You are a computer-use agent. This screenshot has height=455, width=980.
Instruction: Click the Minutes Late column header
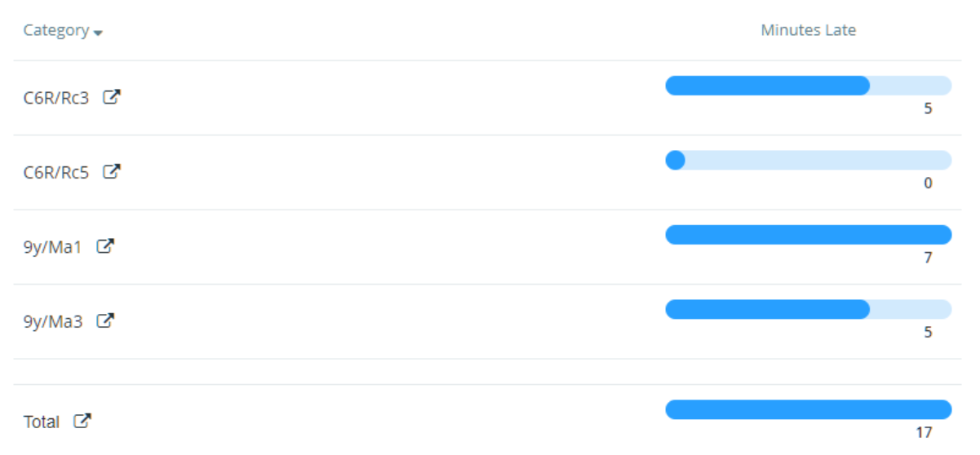808,30
